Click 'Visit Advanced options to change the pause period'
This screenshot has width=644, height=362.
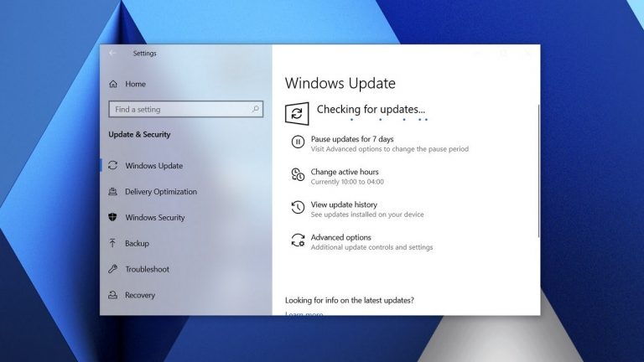(390, 149)
